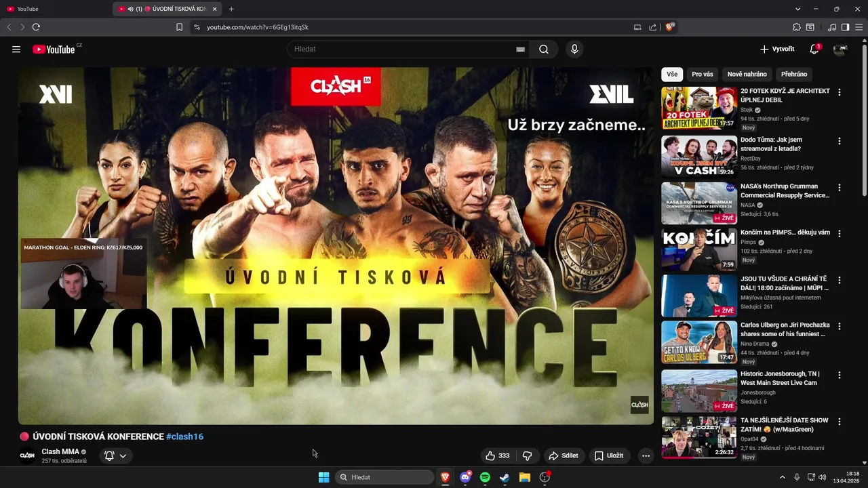Screen dimensions: 868x488
Task: Close the ÚVODNÍ TISKOVÁ KONFERENCE tab
Action: [215, 9]
